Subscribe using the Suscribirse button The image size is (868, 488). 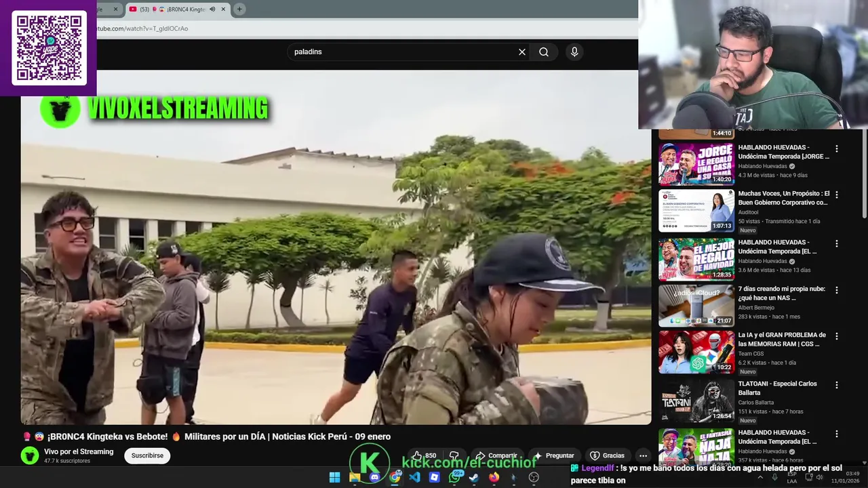[x=147, y=455]
